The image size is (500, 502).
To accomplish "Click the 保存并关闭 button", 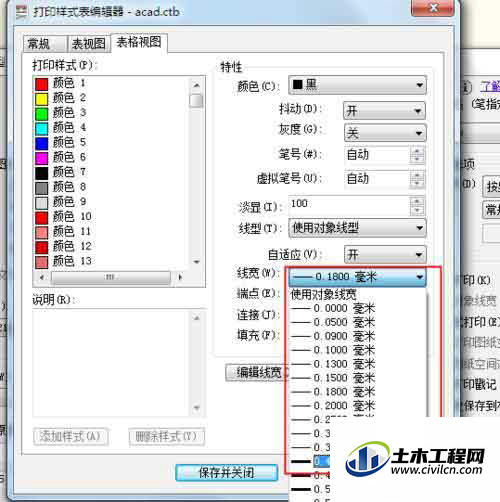I will (x=227, y=473).
